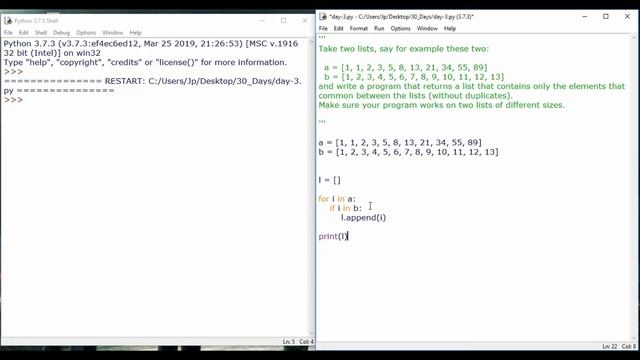Click the code line 'for i in a:'

tap(337, 199)
